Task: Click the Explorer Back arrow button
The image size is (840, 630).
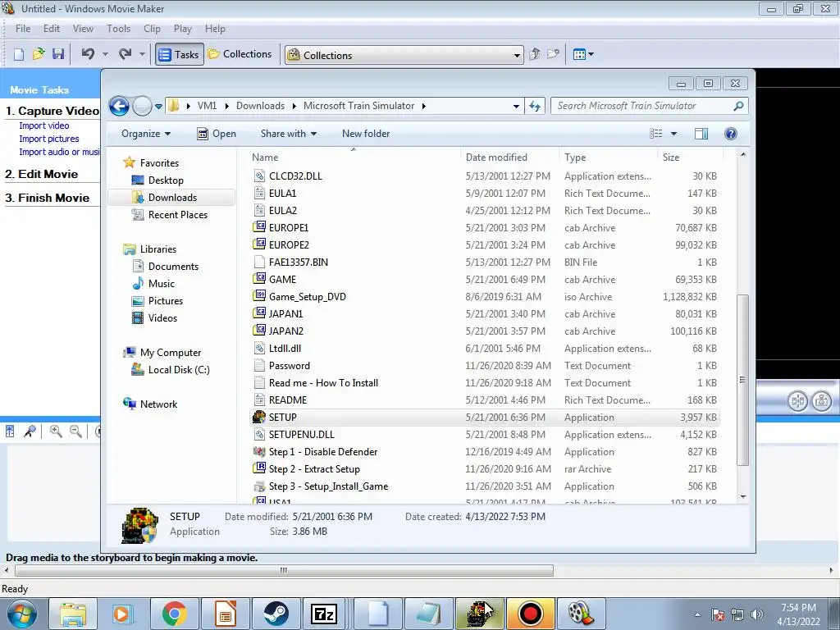Action: point(119,106)
